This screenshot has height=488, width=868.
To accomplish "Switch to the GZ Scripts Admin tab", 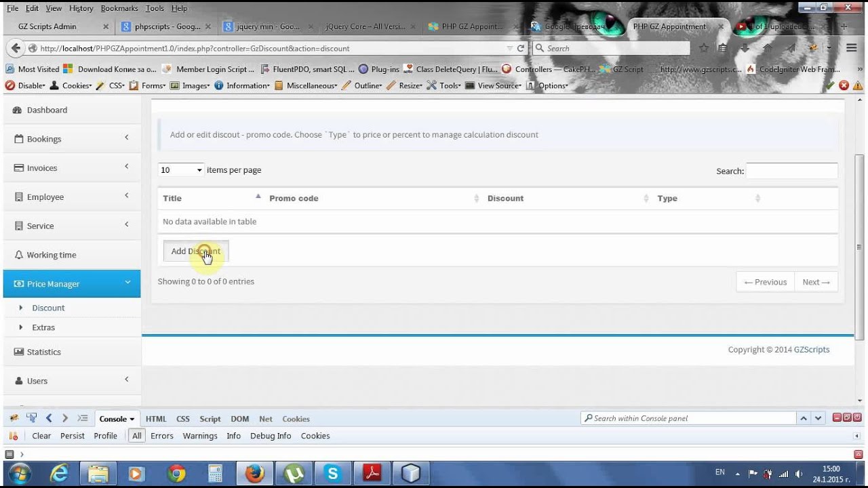I will tap(57, 26).
